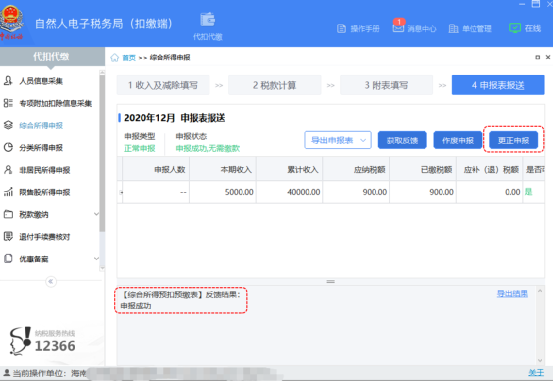553x381 pixels.
Task: Open 单位管理 building icon
Action: [453, 29]
